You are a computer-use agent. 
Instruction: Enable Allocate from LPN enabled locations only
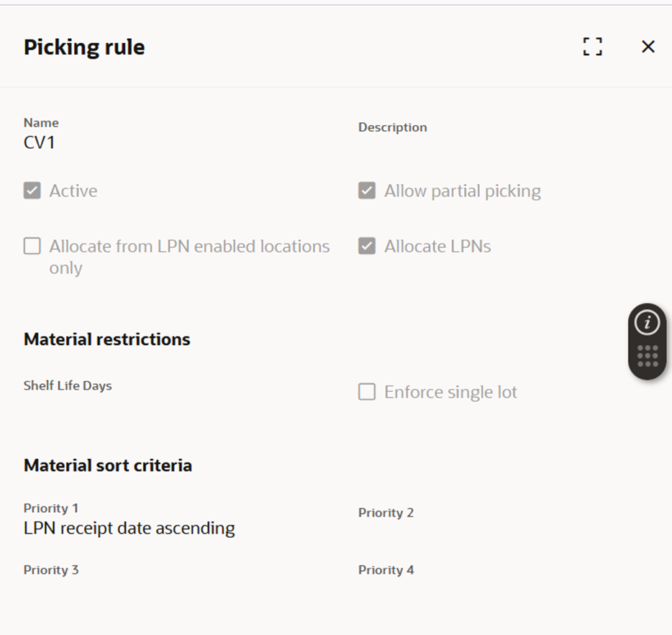32,247
